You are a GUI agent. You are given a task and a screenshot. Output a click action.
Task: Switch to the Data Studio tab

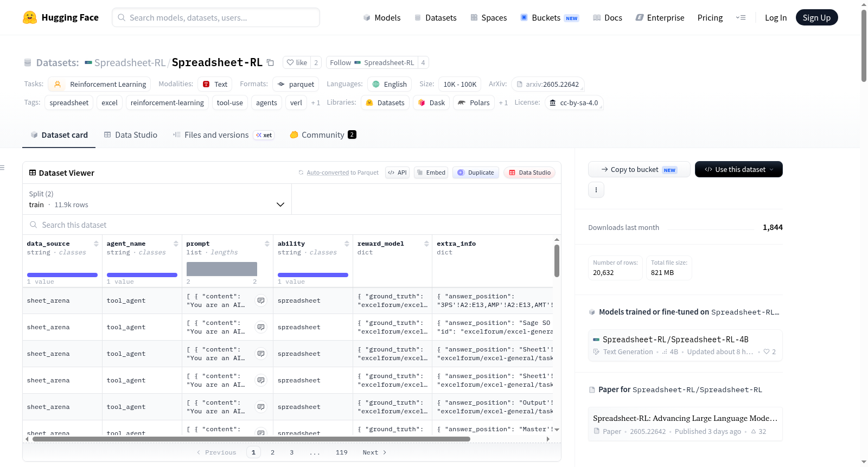(x=131, y=135)
